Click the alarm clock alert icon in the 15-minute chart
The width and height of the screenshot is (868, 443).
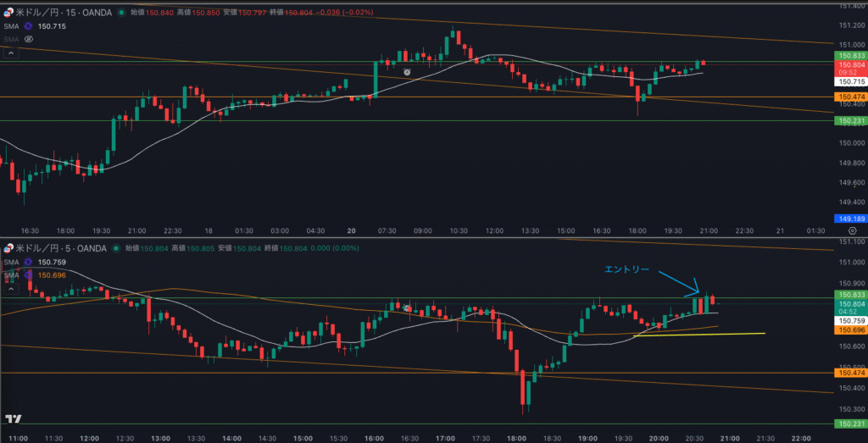click(x=407, y=73)
